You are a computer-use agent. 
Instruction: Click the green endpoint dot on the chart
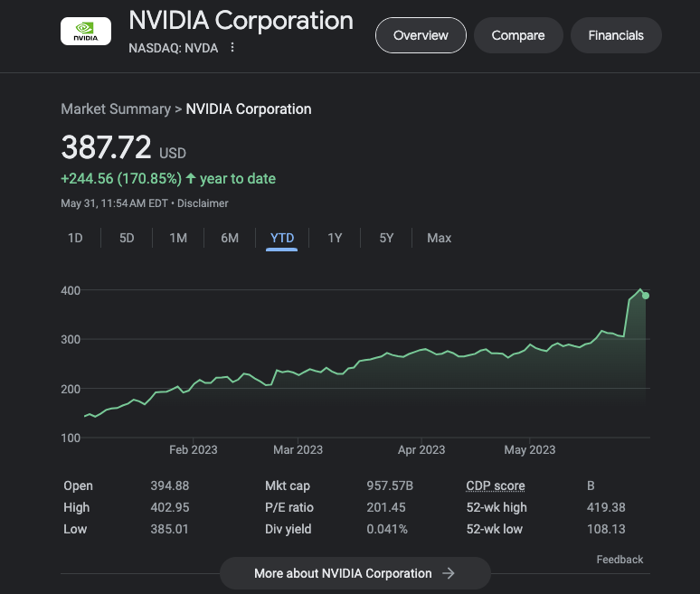point(645,296)
